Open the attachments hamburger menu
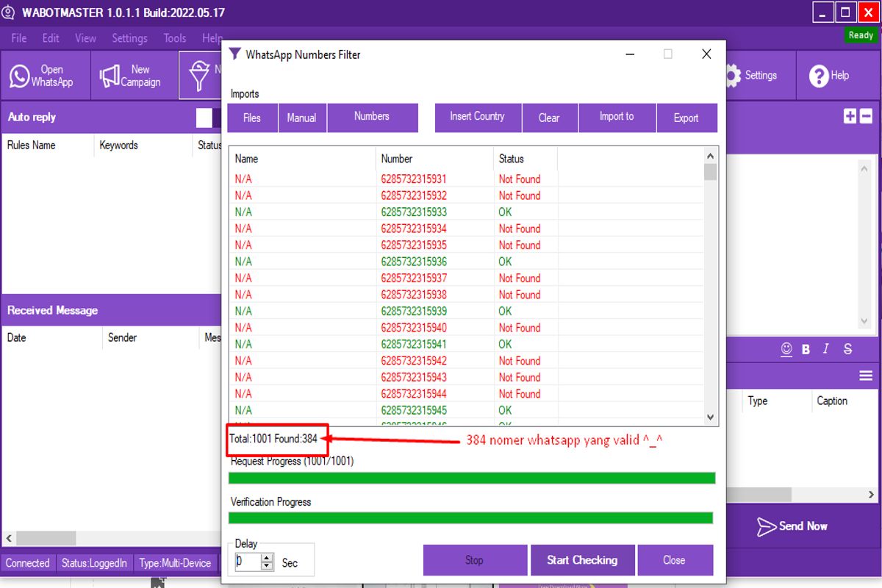The width and height of the screenshot is (882, 588). 866,376
